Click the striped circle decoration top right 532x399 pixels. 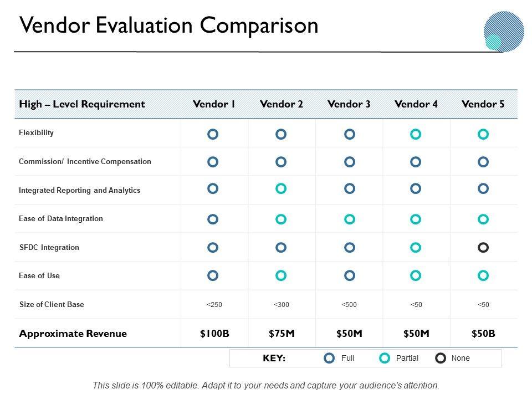[x=504, y=32]
